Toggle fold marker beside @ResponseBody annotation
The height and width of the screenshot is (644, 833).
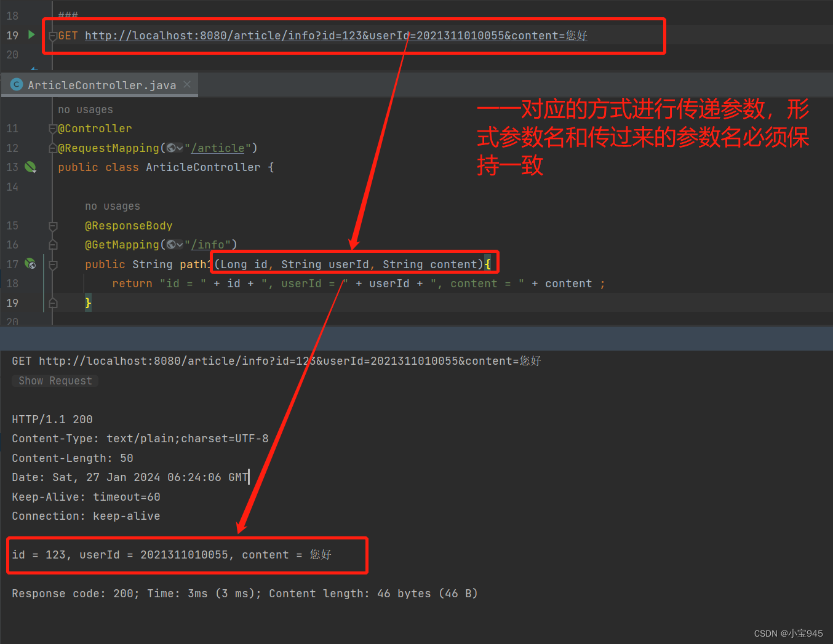click(x=53, y=226)
